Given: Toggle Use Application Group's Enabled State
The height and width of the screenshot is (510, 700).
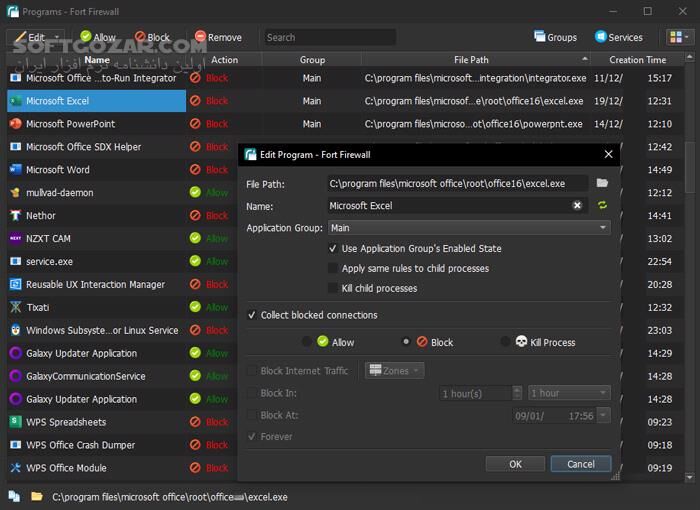Looking at the screenshot, I should tap(333, 249).
